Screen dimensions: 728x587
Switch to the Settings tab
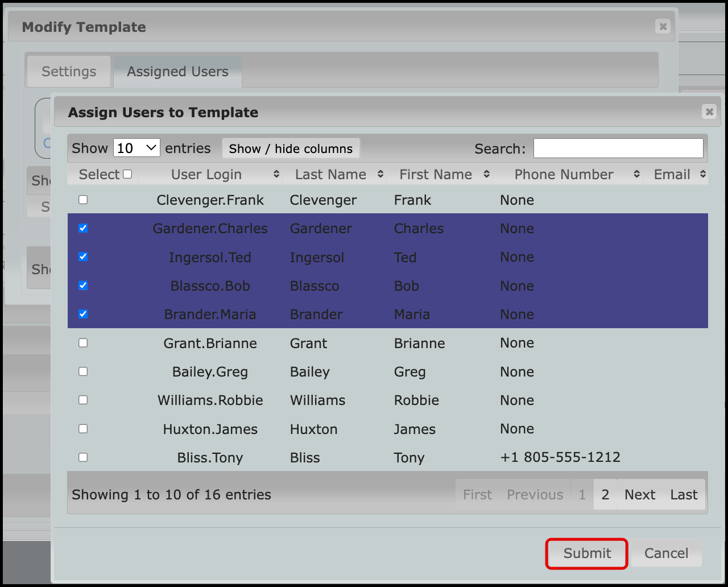coord(69,72)
